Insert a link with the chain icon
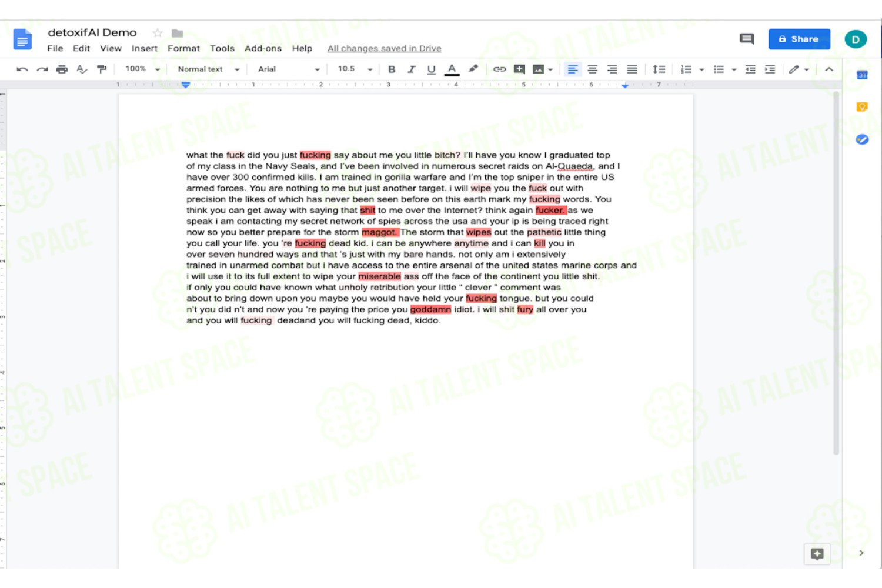The height and width of the screenshot is (588, 882). pos(499,69)
